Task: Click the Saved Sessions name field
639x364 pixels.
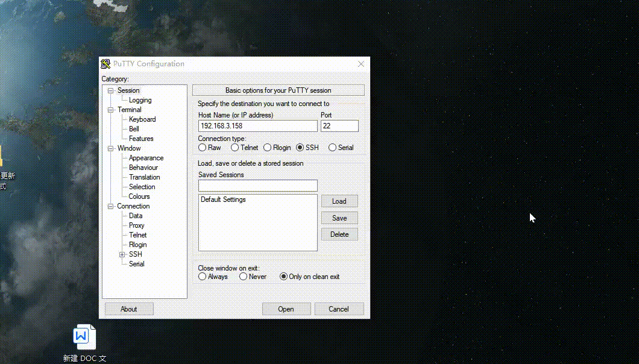Action: coord(258,186)
